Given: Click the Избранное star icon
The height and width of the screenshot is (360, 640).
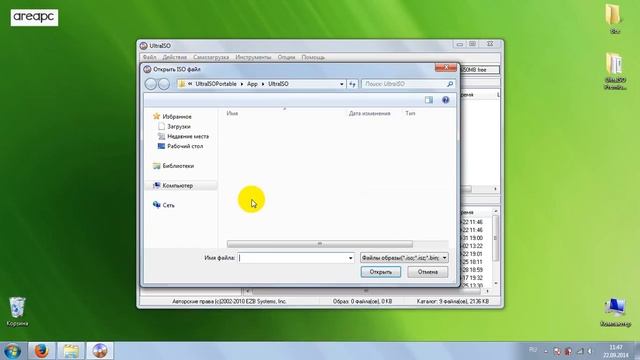Looking at the screenshot, I should click(156, 116).
